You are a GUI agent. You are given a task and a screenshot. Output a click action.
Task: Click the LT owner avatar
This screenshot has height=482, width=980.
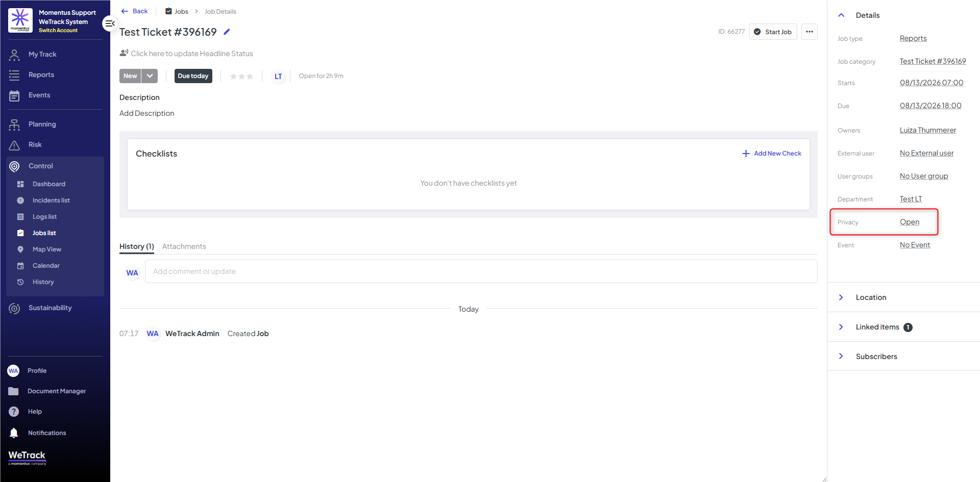[278, 77]
